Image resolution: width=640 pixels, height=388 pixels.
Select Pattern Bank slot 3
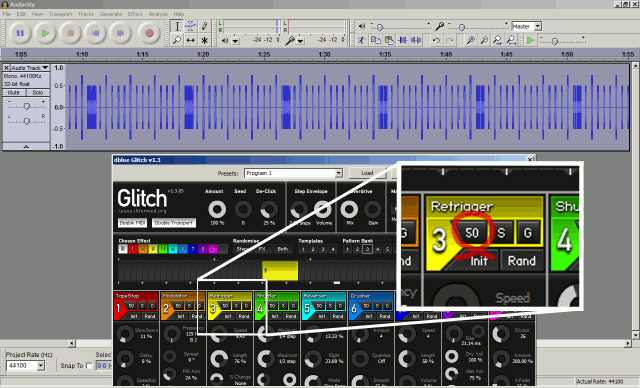click(x=367, y=249)
